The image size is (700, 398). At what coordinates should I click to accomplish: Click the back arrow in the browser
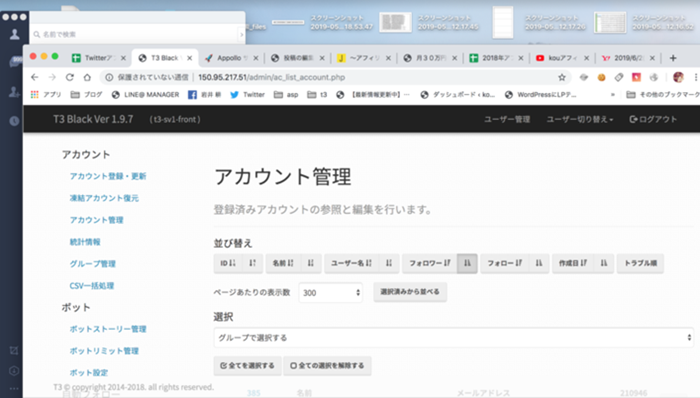[35, 77]
